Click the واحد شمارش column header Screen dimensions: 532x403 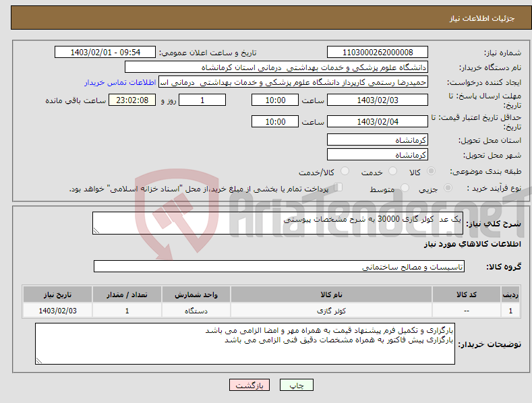(x=196, y=294)
